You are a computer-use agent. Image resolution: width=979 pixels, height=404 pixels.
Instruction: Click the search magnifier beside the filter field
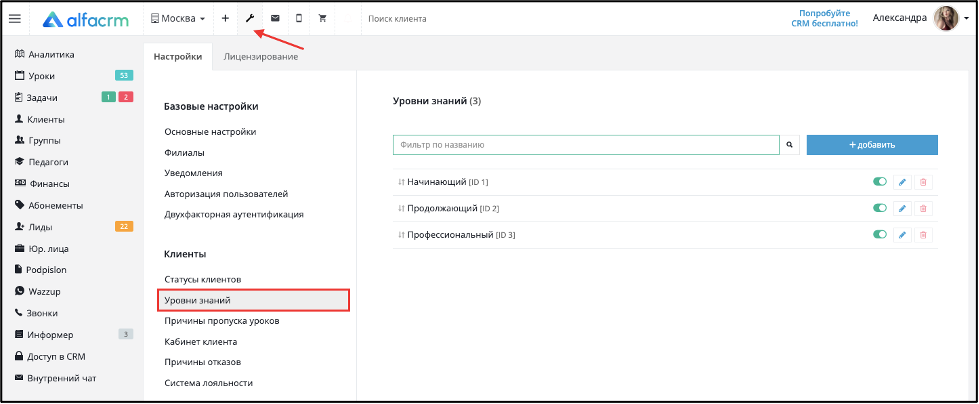point(789,145)
